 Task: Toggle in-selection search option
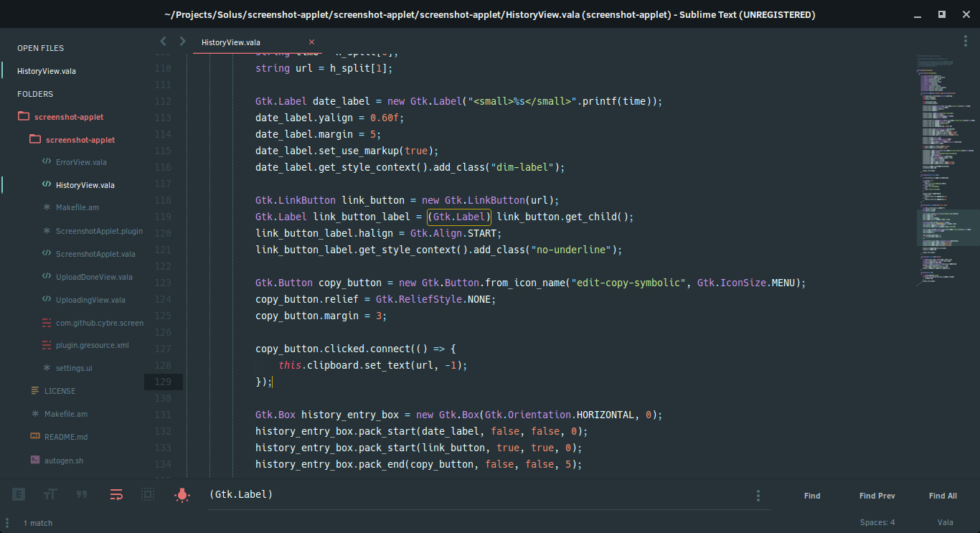pyautogui.click(x=148, y=494)
